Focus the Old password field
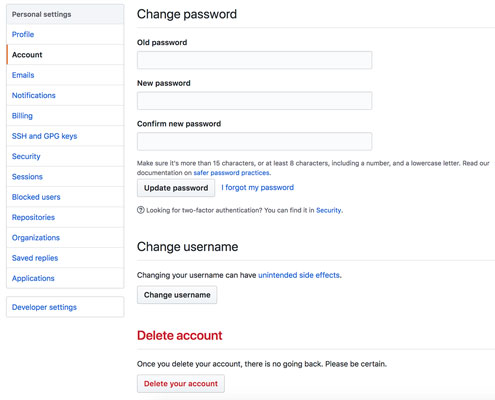The height and width of the screenshot is (400, 495). pos(254,60)
